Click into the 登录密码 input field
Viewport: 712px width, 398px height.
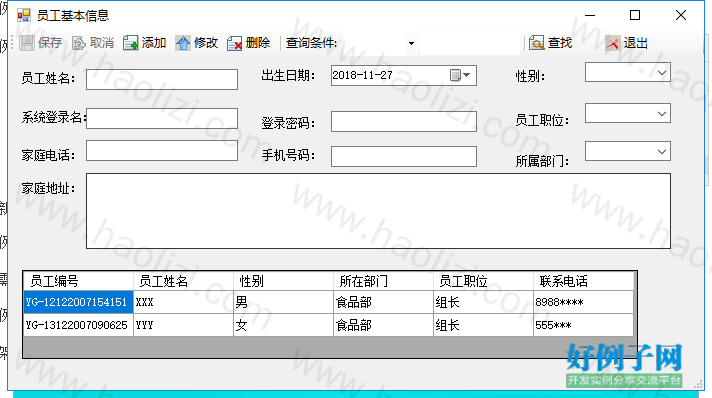pyautogui.click(x=404, y=122)
